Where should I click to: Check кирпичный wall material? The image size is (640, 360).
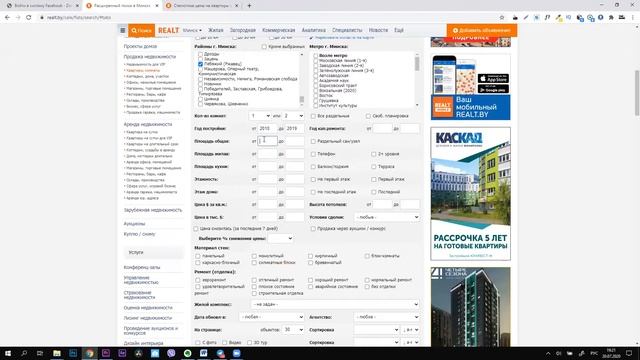click(311, 256)
